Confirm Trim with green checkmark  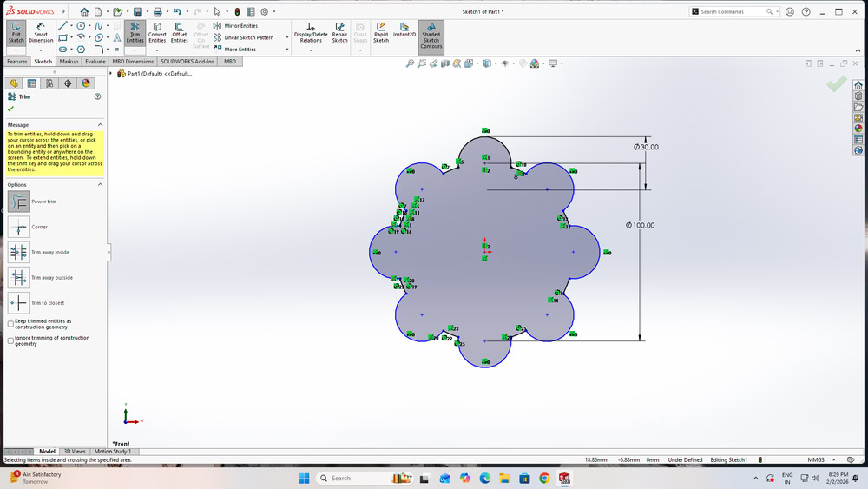point(10,109)
